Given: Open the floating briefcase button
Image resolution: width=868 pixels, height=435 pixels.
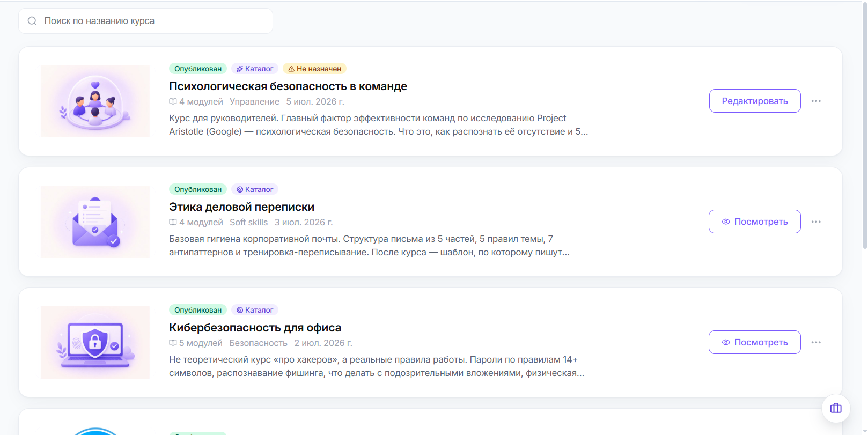Looking at the screenshot, I should 836,408.
